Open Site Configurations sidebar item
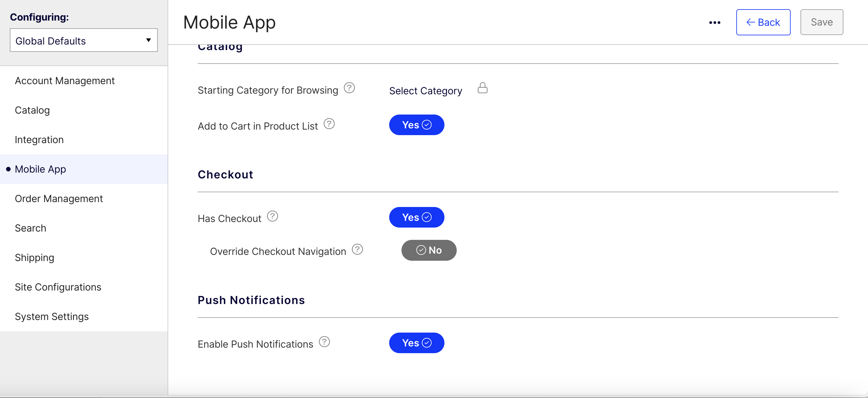 point(58,287)
